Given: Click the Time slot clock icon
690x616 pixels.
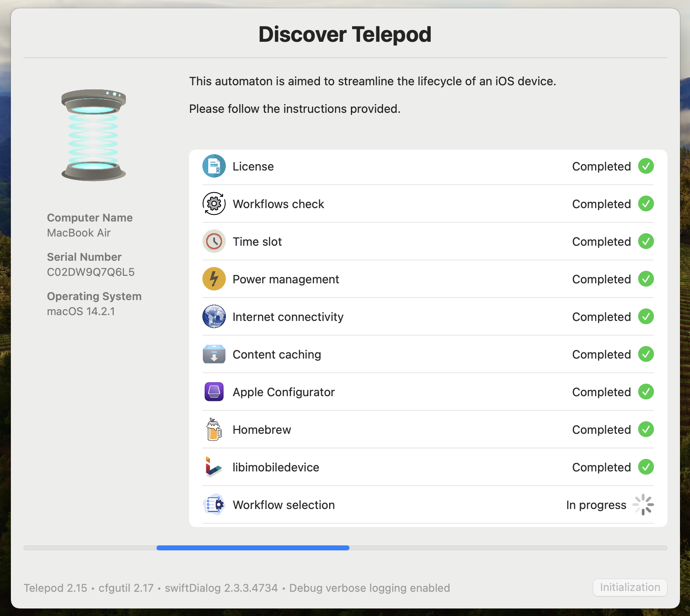Looking at the screenshot, I should [x=214, y=242].
